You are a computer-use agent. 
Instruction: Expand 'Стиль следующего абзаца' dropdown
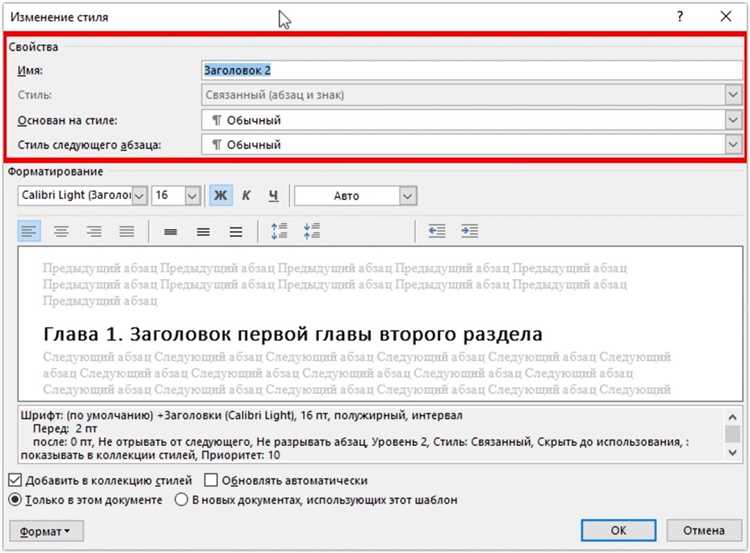pos(733,144)
